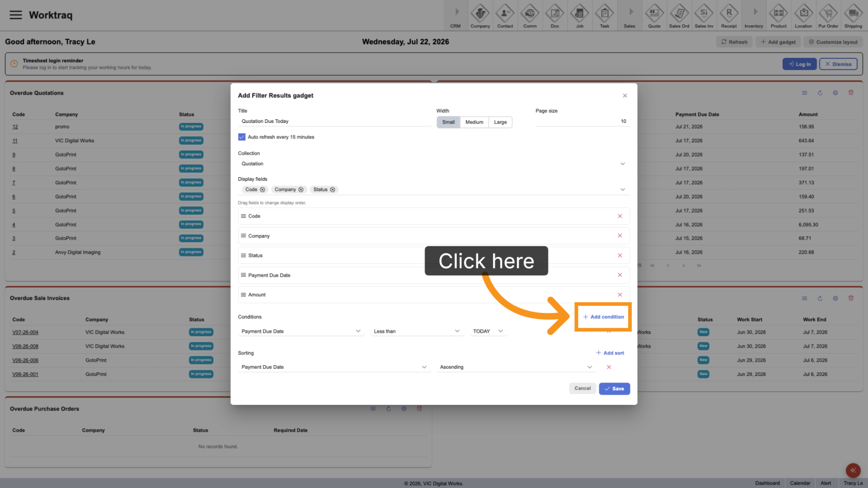This screenshot has height=488, width=868.
Task: Delete the Overdue Purchase Orders gadget
Action: coord(420,408)
